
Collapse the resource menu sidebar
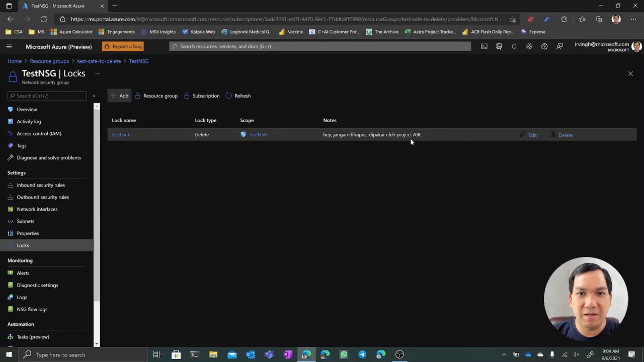pyautogui.click(x=94, y=96)
